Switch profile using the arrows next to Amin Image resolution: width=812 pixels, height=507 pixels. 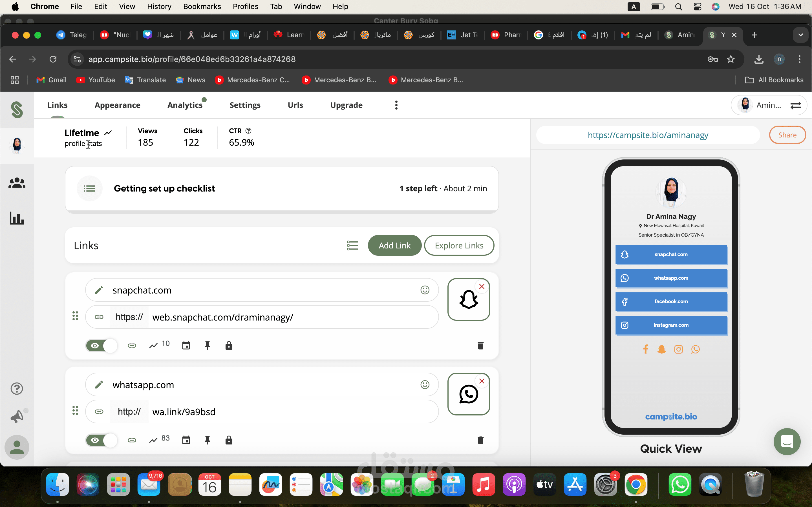pyautogui.click(x=796, y=105)
